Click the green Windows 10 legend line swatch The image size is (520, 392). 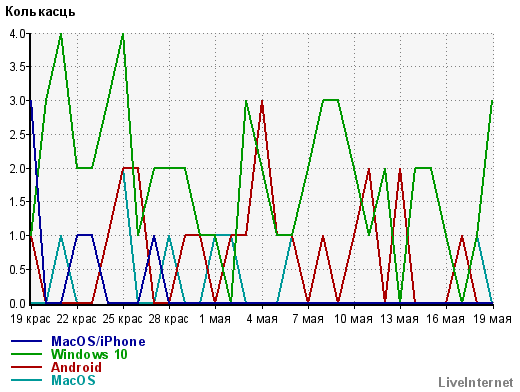[x=26, y=354]
